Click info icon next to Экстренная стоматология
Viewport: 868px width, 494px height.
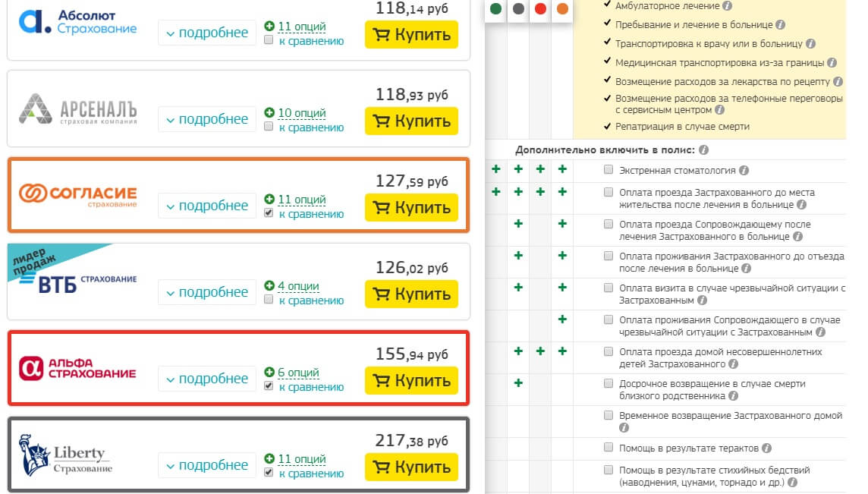click(744, 171)
